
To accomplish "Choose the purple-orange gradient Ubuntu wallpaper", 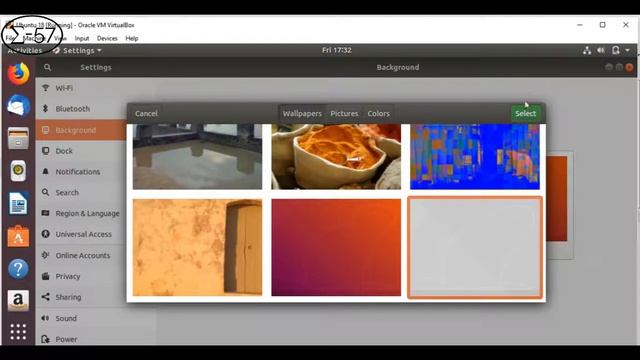I will (x=336, y=247).
